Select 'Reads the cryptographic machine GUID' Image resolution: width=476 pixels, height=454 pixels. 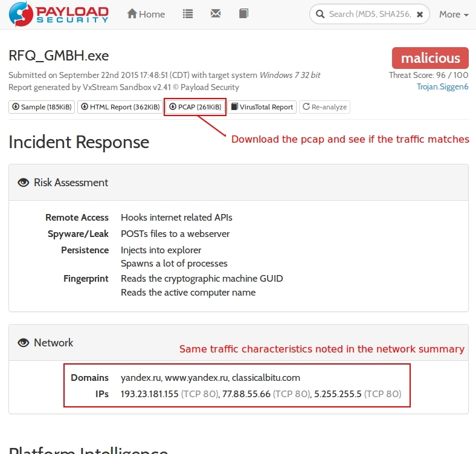coord(202,279)
